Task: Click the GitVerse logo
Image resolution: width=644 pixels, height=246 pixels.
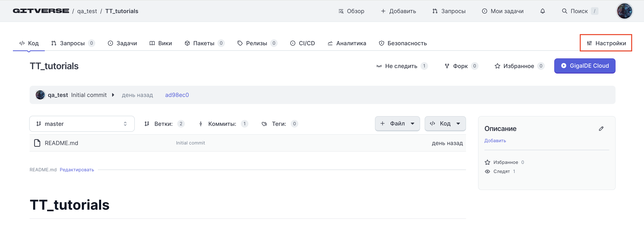Action: 41,11
